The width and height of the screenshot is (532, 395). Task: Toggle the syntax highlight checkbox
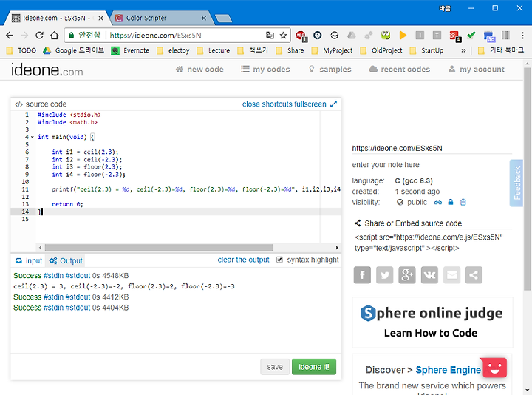point(279,260)
